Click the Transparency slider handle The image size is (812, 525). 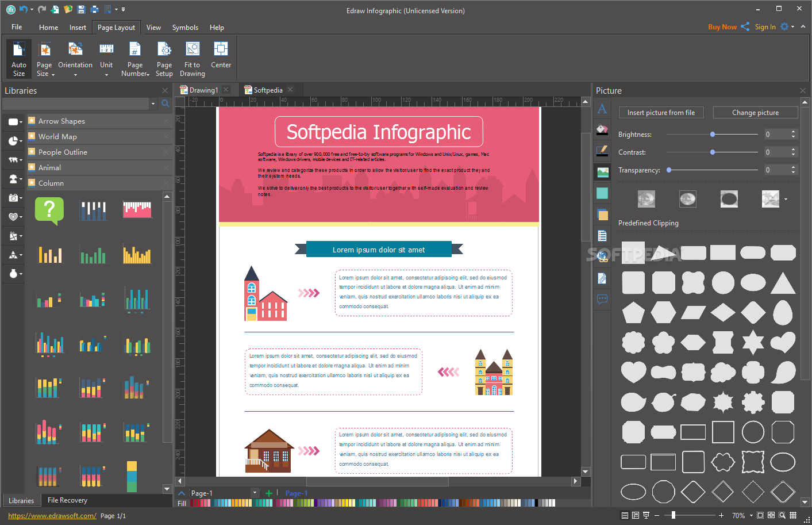pyautogui.click(x=669, y=170)
